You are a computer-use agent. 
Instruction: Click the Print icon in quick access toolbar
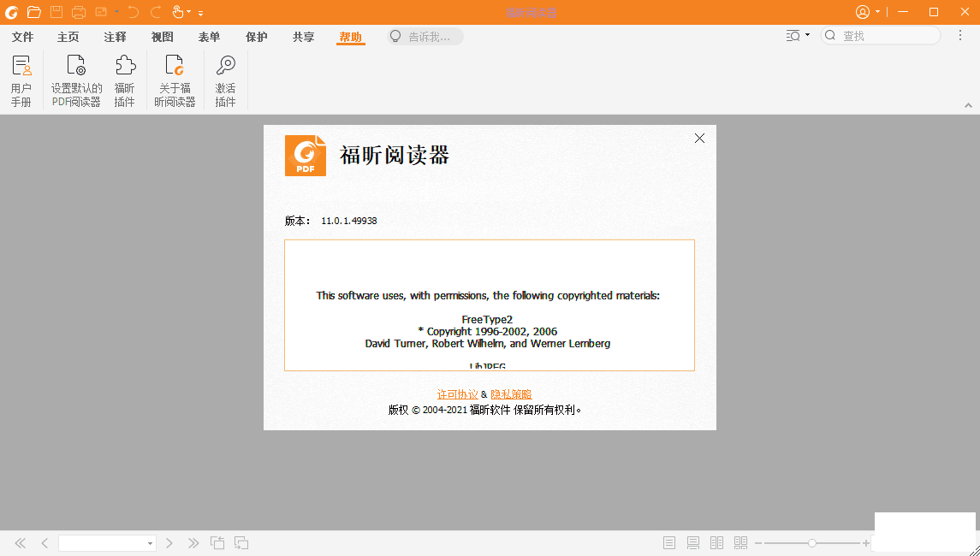coord(79,12)
